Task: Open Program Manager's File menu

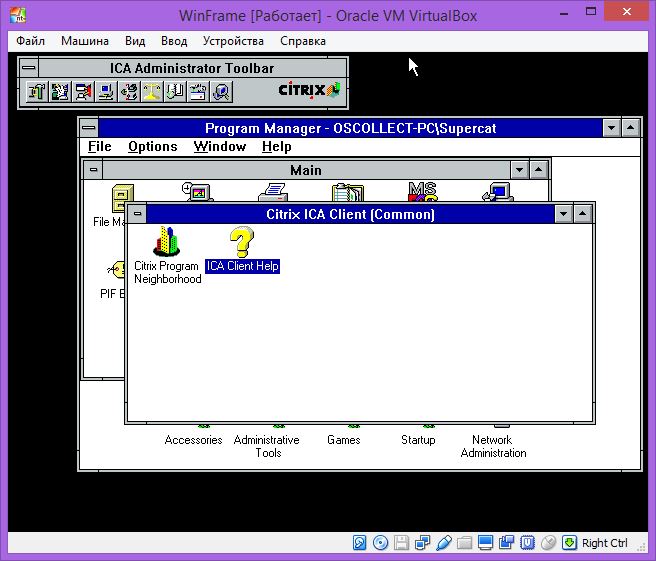Action: point(100,146)
